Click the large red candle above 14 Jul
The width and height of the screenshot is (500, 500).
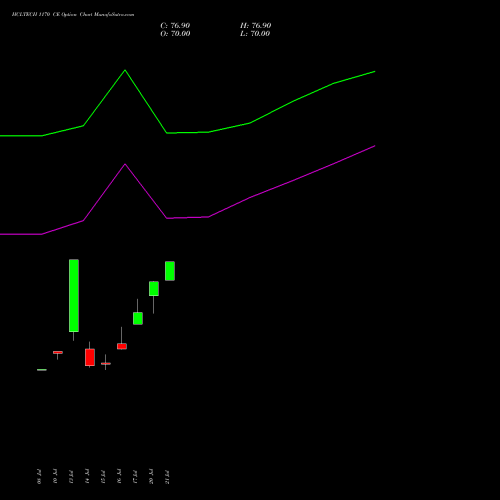[90, 357]
